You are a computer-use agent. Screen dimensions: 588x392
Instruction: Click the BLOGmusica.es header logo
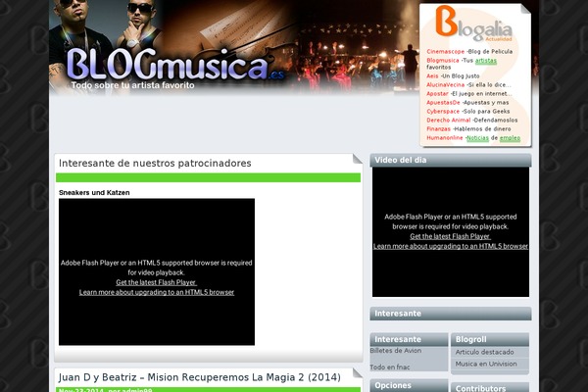tap(175, 65)
